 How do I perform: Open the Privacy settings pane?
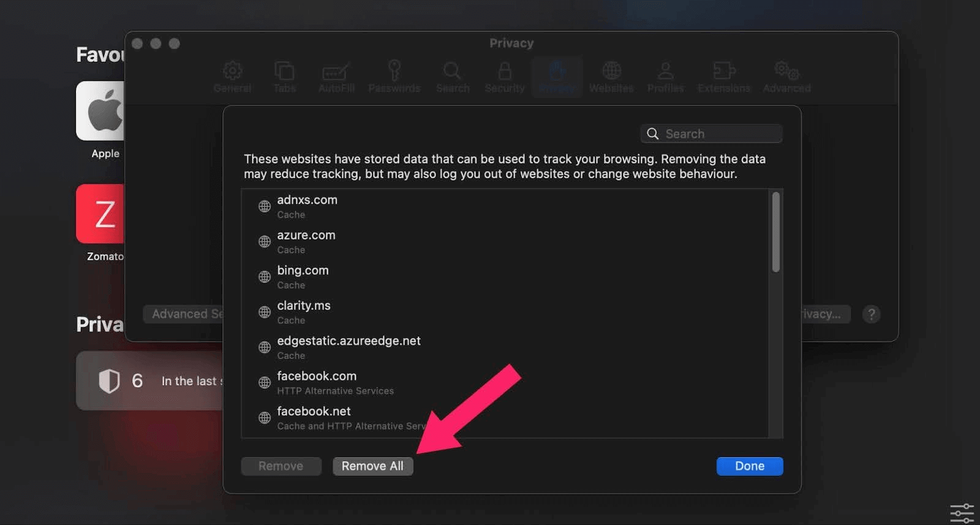(x=557, y=77)
